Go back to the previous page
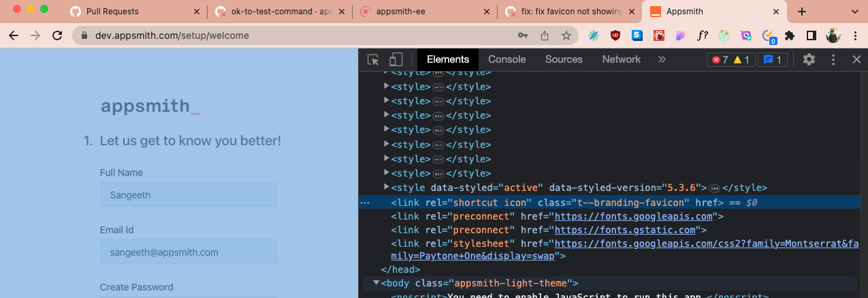The width and height of the screenshot is (868, 298). click(14, 35)
